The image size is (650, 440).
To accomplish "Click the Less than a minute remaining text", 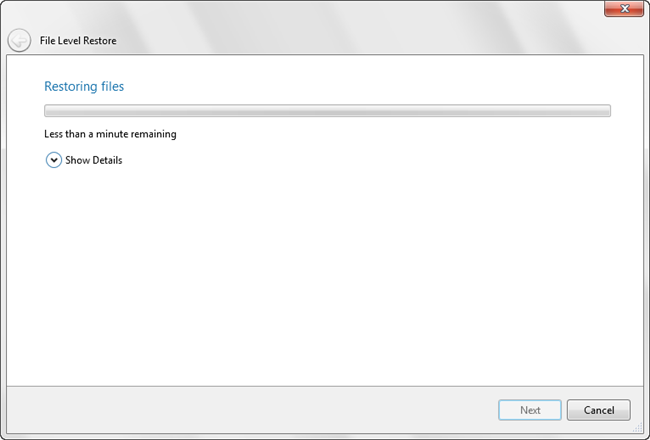I will [x=110, y=134].
